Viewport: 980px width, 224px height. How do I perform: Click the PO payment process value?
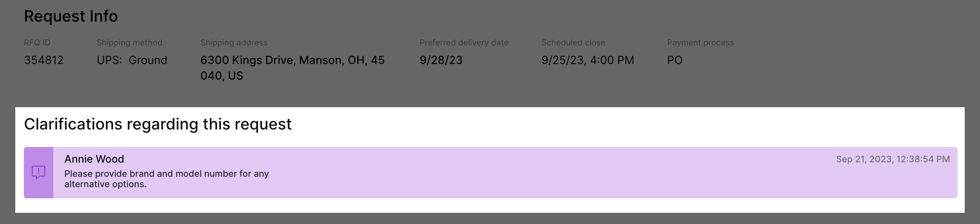[x=675, y=60]
